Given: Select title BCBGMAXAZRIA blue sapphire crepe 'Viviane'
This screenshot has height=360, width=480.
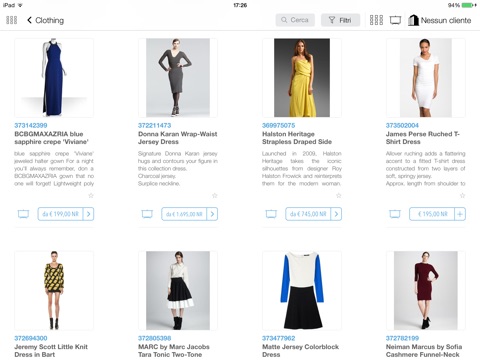Looking at the screenshot, I should point(52,138).
